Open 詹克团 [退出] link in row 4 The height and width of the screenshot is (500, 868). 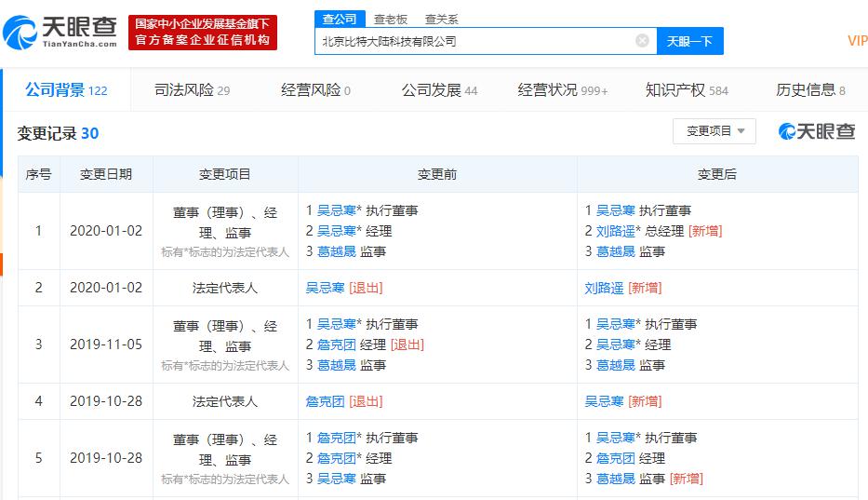(x=325, y=402)
